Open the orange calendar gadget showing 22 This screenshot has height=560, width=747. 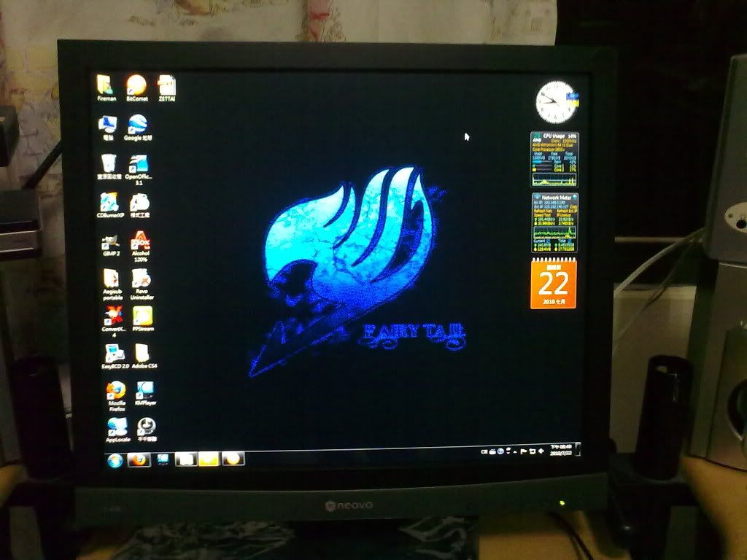coord(554,284)
